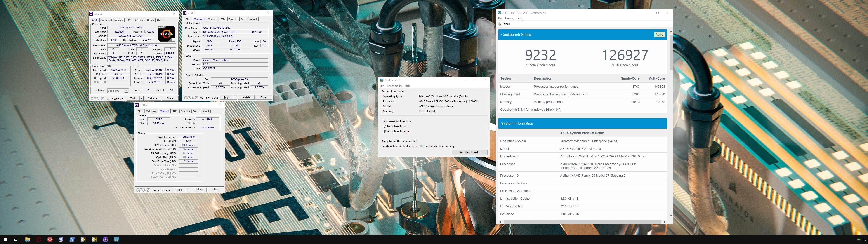
Task: Open Task View on the taskbar
Action: pyautogui.click(x=16, y=240)
